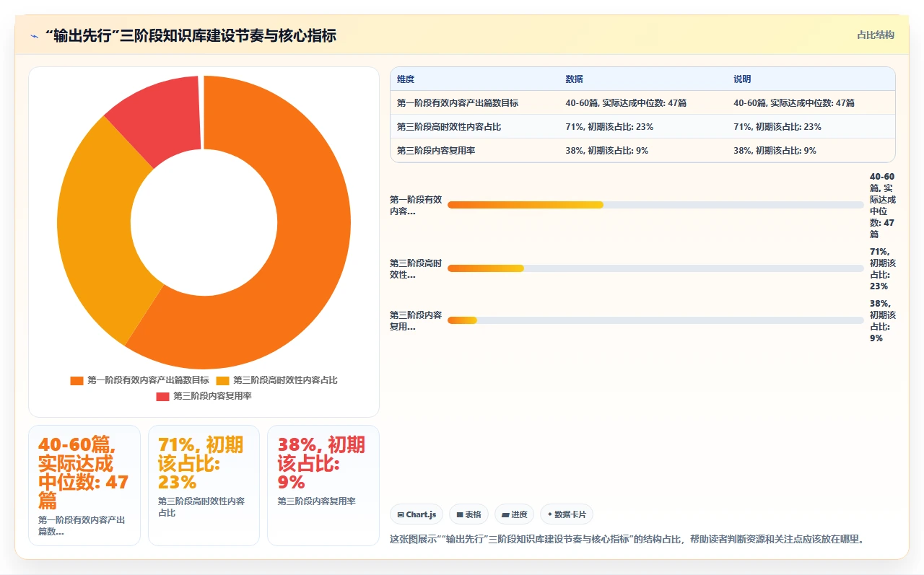This screenshot has height=575, width=924.
Task: Click the 表格 tag
Action: click(468, 514)
